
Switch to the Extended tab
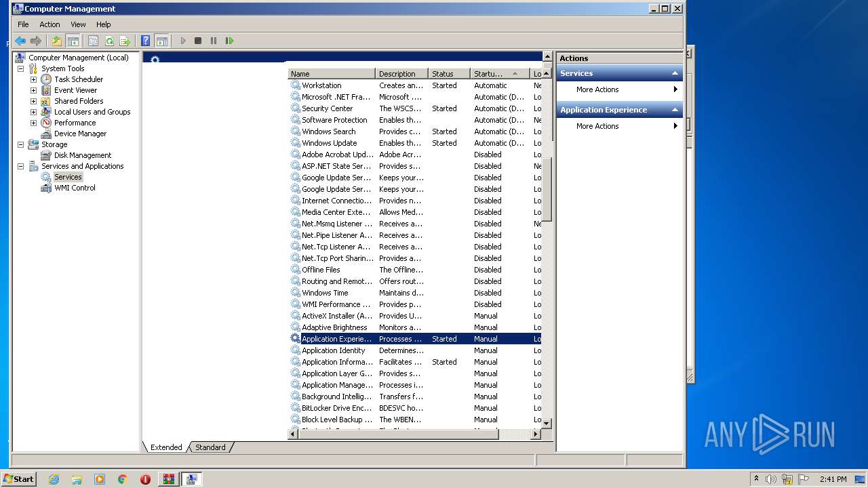166,447
